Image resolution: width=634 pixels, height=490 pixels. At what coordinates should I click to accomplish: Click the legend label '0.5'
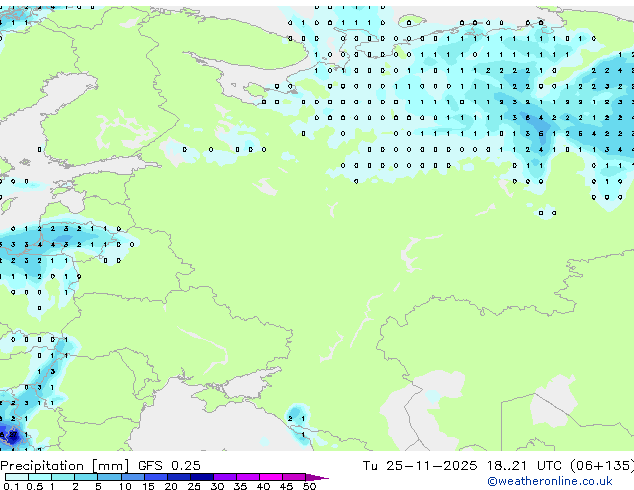35,486
